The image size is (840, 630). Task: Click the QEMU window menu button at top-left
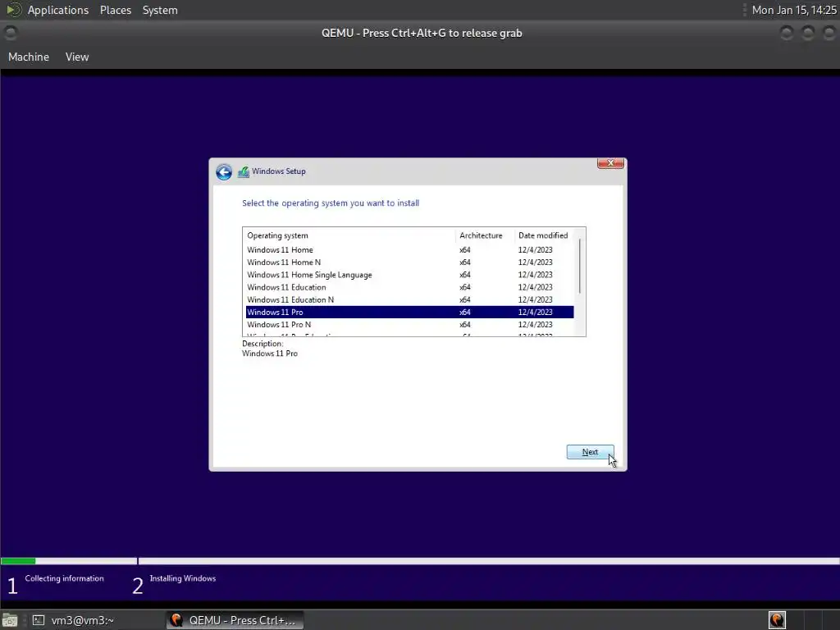pos(10,33)
